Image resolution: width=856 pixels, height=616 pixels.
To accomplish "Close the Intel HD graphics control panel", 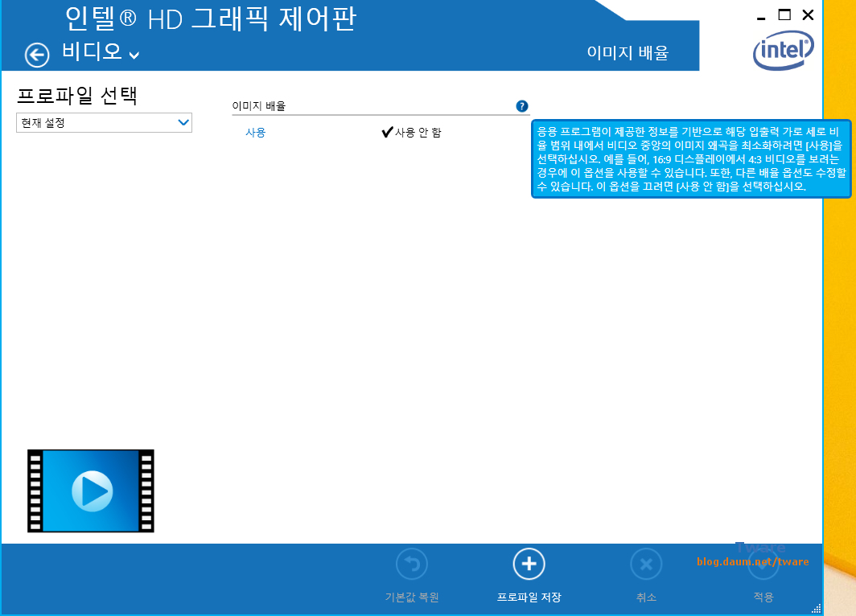I will 808,15.
